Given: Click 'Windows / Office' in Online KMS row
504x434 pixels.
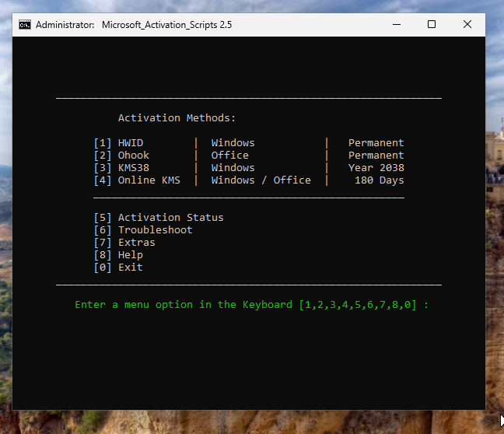Looking at the screenshot, I should (x=261, y=180).
